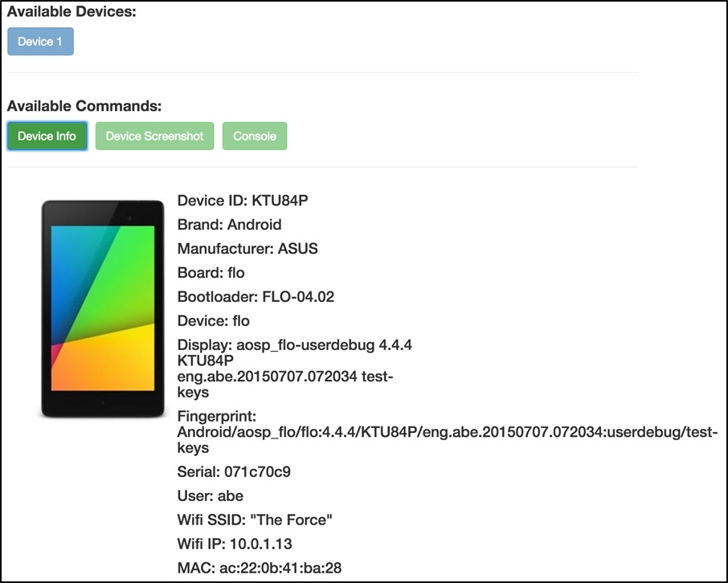Screen dimensions: 728x583
Task: Select the "Manufacturer: ASUS" line
Action: (247, 249)
